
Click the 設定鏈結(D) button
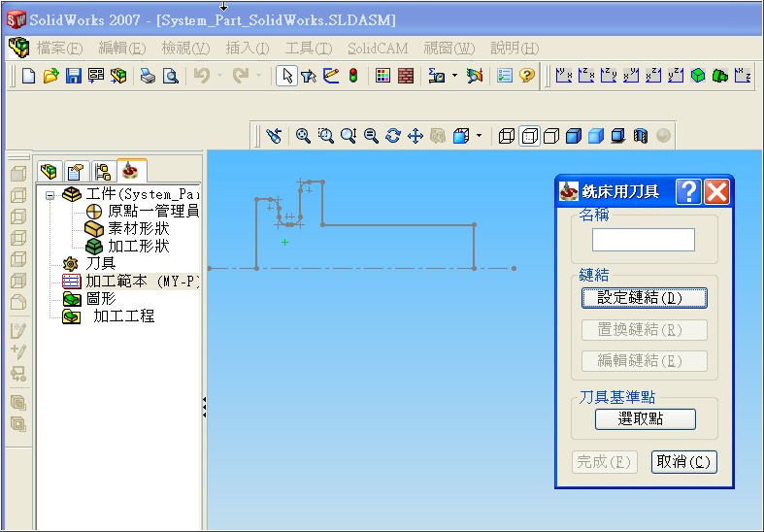tap(644, 298)
